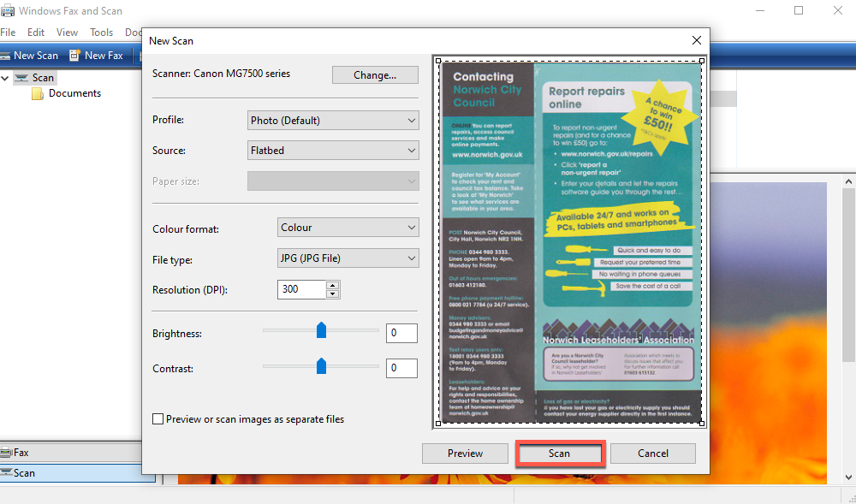Maximize the Windows Fax and Scan window

pos(799,10)
